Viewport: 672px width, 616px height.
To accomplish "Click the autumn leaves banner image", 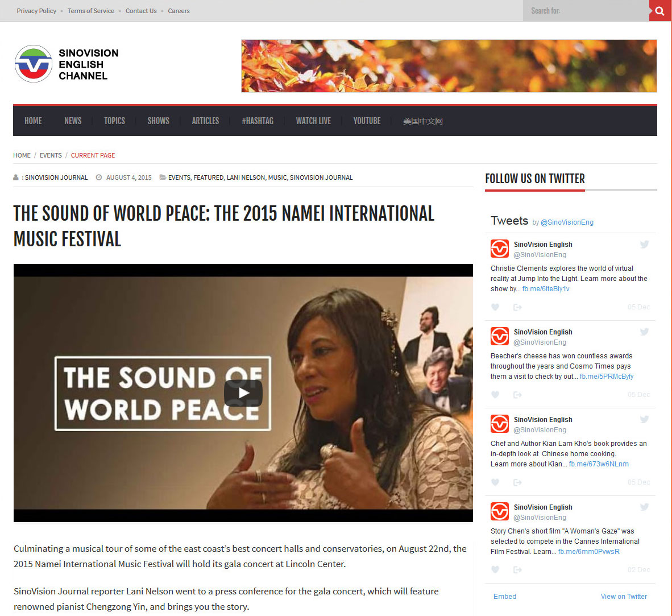I will click(x=449, y=66).
